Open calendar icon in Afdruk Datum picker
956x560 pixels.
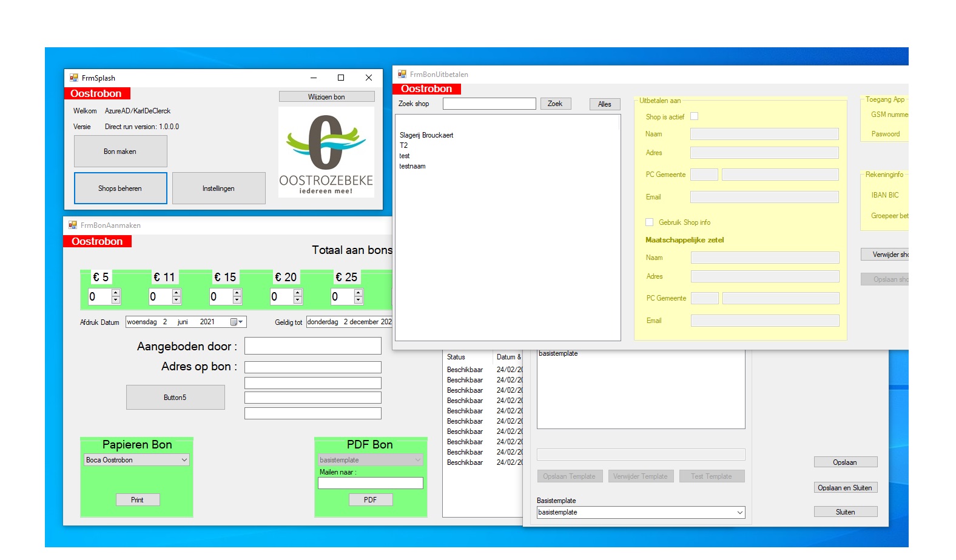point(234,322)
